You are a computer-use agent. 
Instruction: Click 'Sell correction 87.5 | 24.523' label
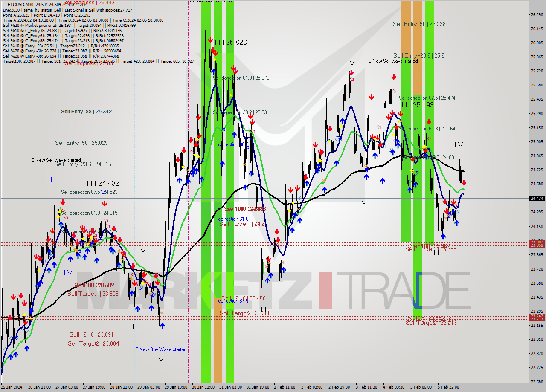click(89, 192)
